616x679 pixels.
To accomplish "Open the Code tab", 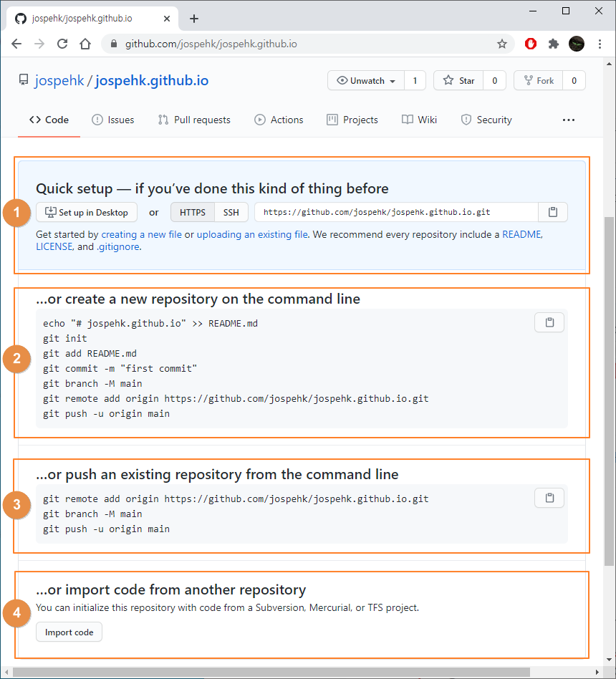I will [x=49, y=120].
